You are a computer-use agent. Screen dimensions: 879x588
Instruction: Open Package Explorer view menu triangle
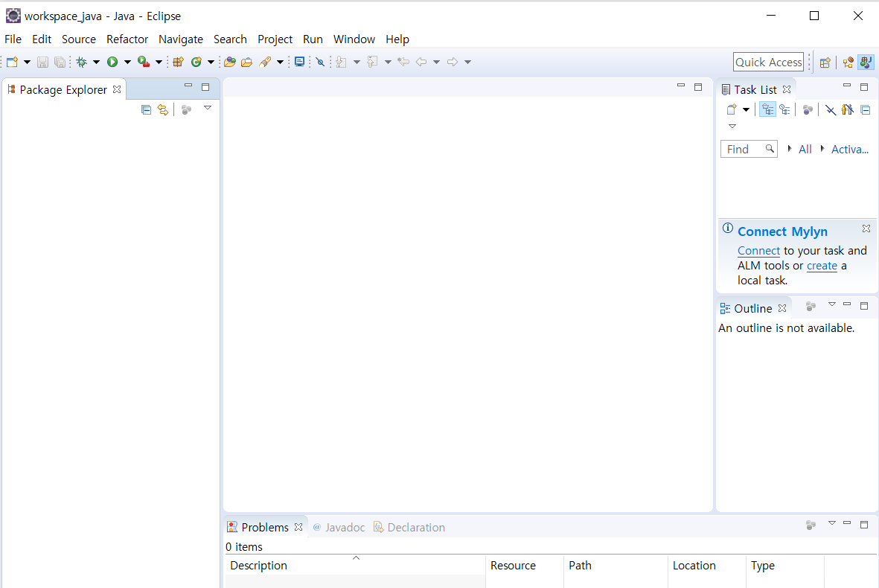[208, 108]
